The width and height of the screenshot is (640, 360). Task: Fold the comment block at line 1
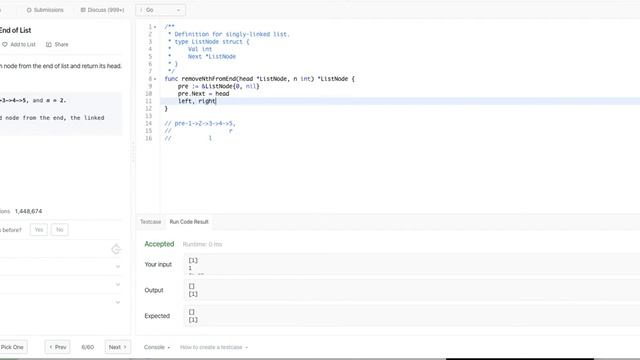tap(155, 27)
